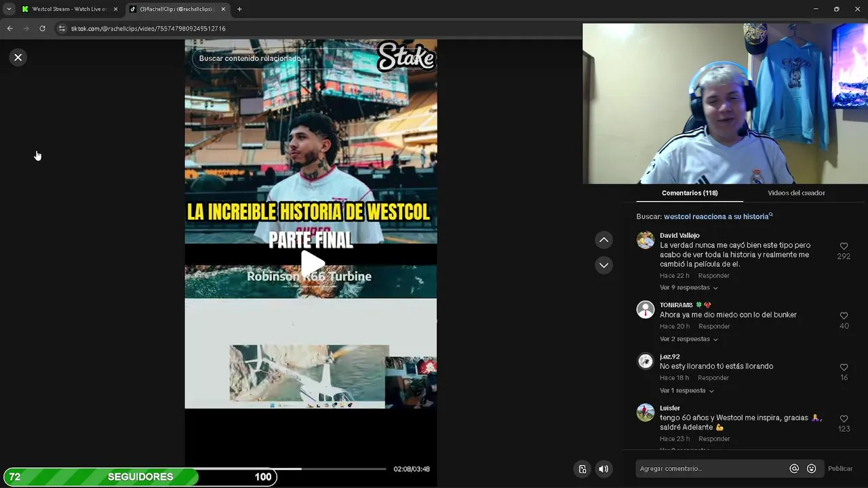
Task: Reply to TONIRAM8's comment
Action: coord(713,327)
